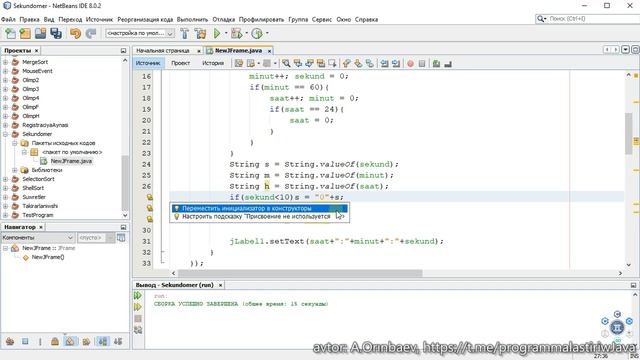The height and width of the screenshot is (360, 640).
Task: Open the Компоненты dropdown in Navigator
Action: click(70, 238)
